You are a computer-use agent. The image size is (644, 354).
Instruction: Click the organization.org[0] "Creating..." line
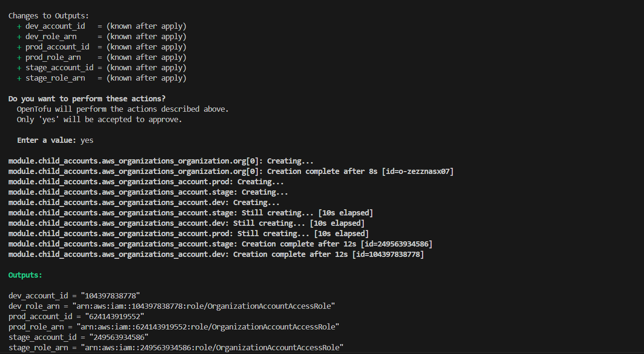coord(161,161)
